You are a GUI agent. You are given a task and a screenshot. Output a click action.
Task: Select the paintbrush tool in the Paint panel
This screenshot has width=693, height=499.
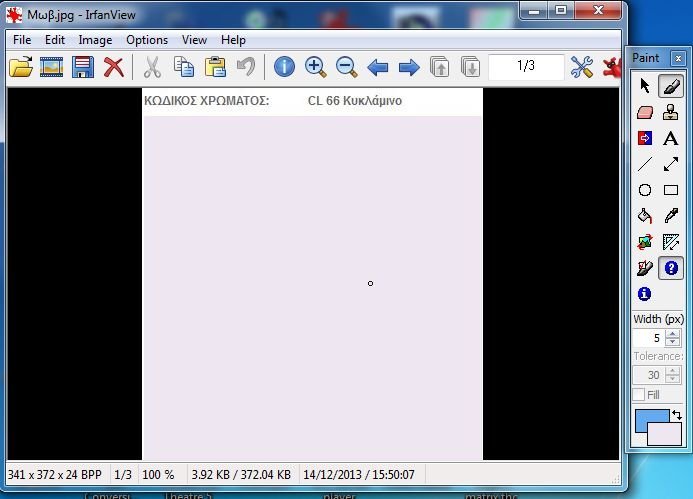click(x=671, y=86)
